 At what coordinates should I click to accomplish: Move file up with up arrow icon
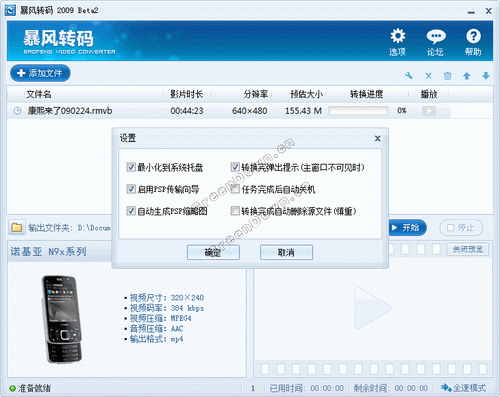[x=467, y=76]
